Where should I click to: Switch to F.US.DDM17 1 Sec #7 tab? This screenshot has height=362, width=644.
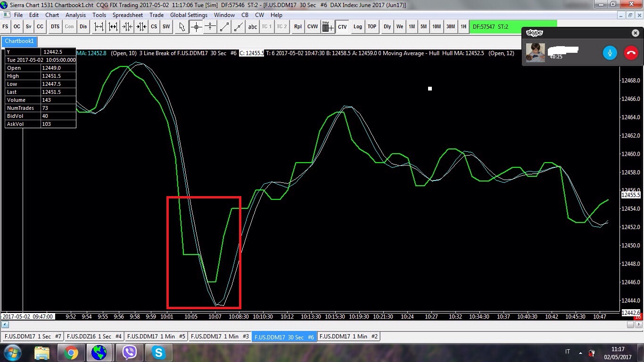[x=32, y=337]
